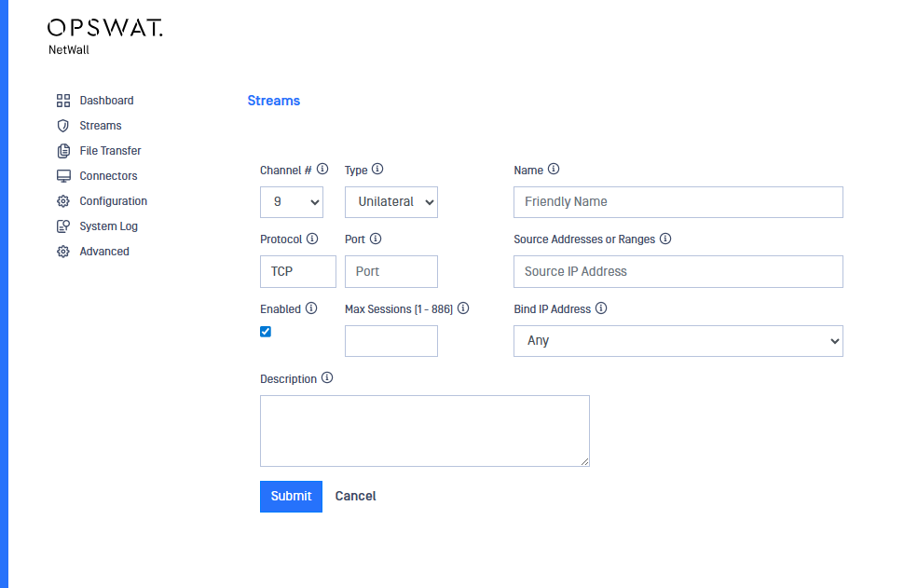Go to Advanced in the sidebar
This screenshot has height=588, width=904.
(x=104, y=252)
